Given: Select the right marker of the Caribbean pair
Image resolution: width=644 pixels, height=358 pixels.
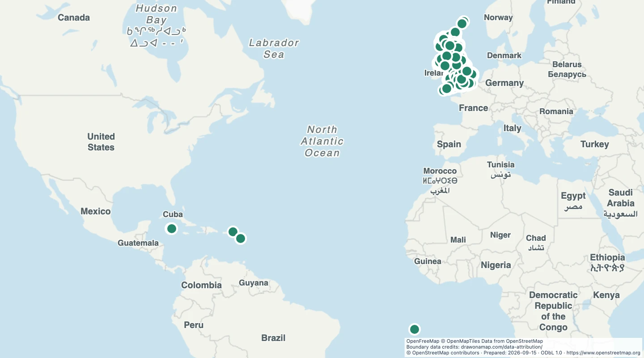Looking at the screenshot, I should tap(241, 239).
